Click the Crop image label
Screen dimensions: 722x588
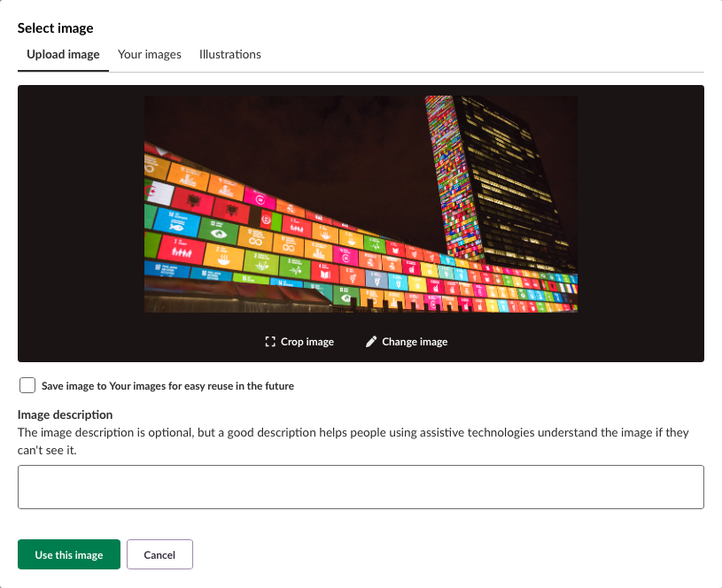(x=307, y=342)
